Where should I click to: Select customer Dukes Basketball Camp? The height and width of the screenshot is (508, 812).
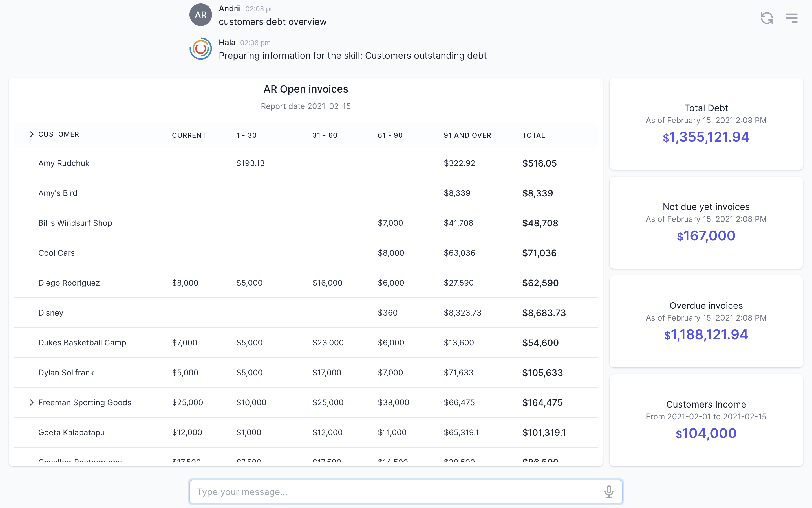pos(82,343)
